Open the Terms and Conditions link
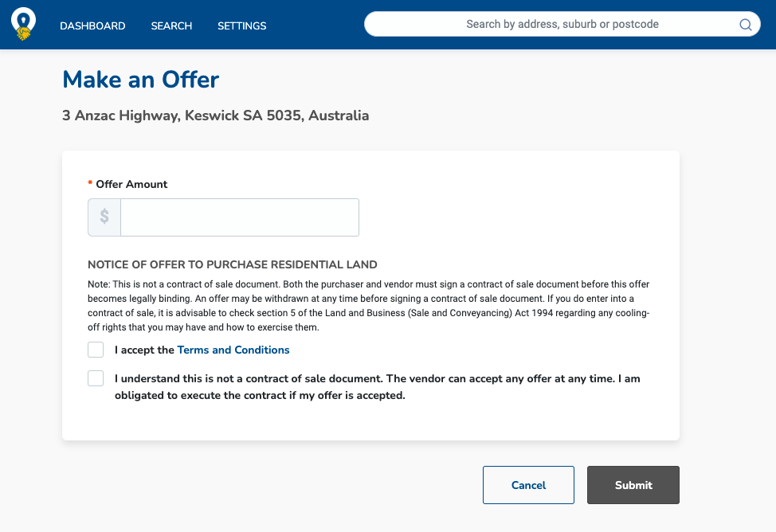The width and height of the screenshot is (776, 532). point(233,350)
